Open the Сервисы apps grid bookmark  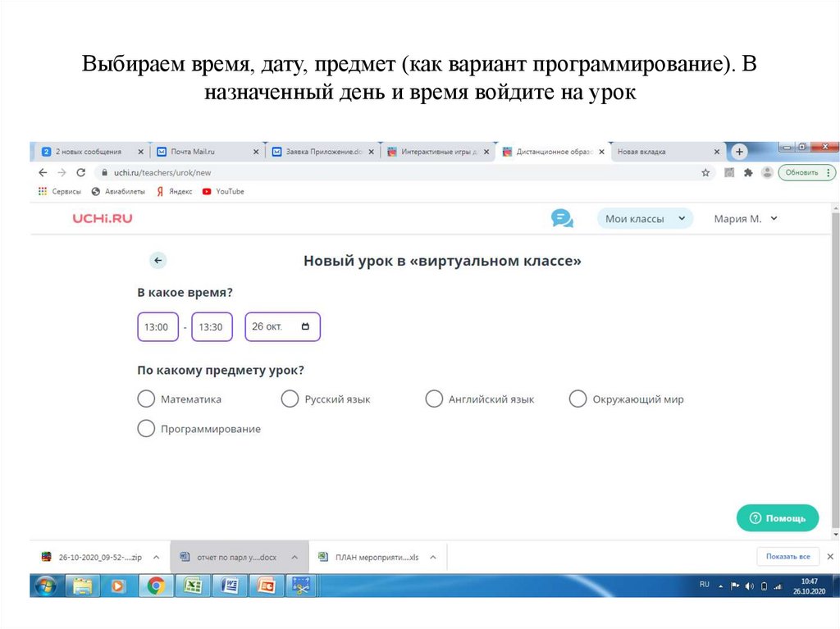(x=59, y=191)
